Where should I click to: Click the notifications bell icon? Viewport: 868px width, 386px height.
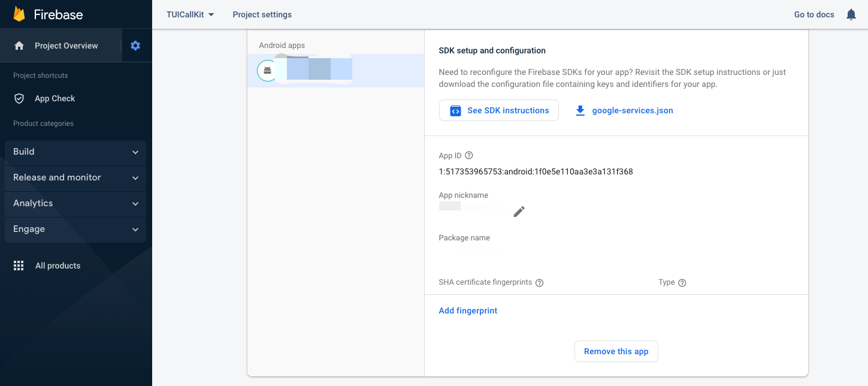tap(851, 14)
